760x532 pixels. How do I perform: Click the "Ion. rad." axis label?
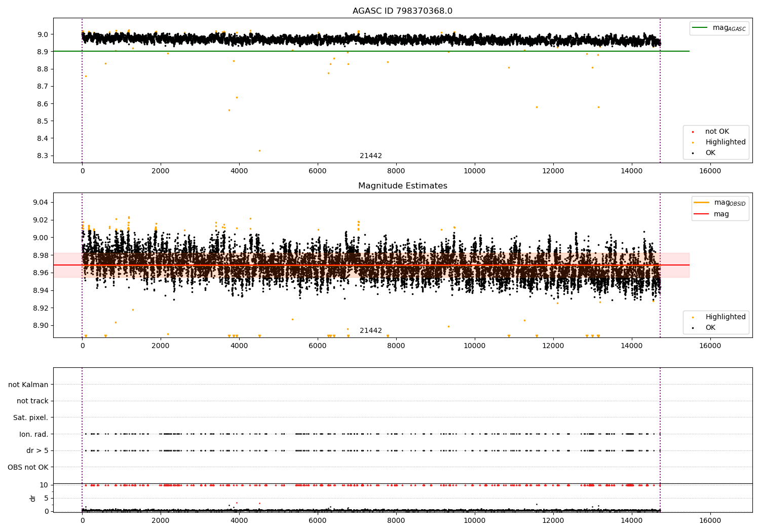point(34,434)
